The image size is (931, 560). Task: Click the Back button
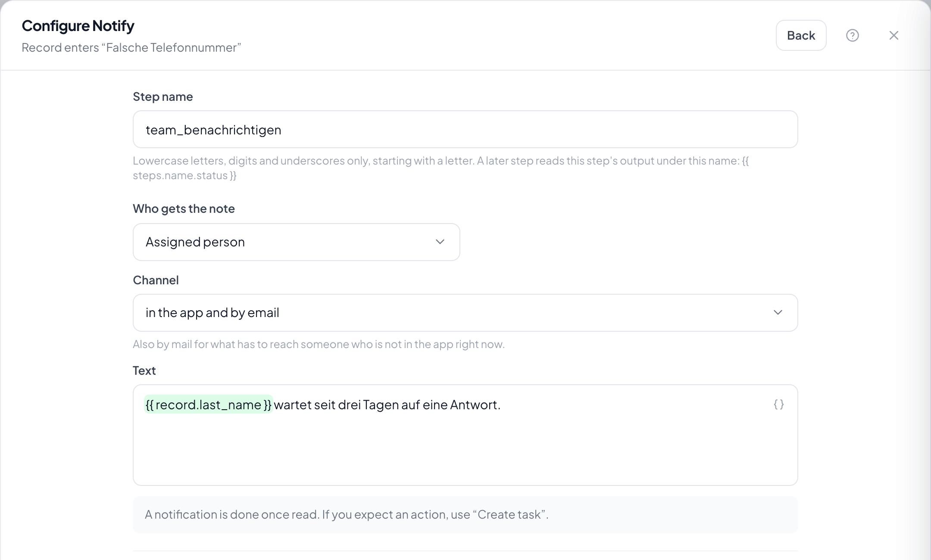801,35
